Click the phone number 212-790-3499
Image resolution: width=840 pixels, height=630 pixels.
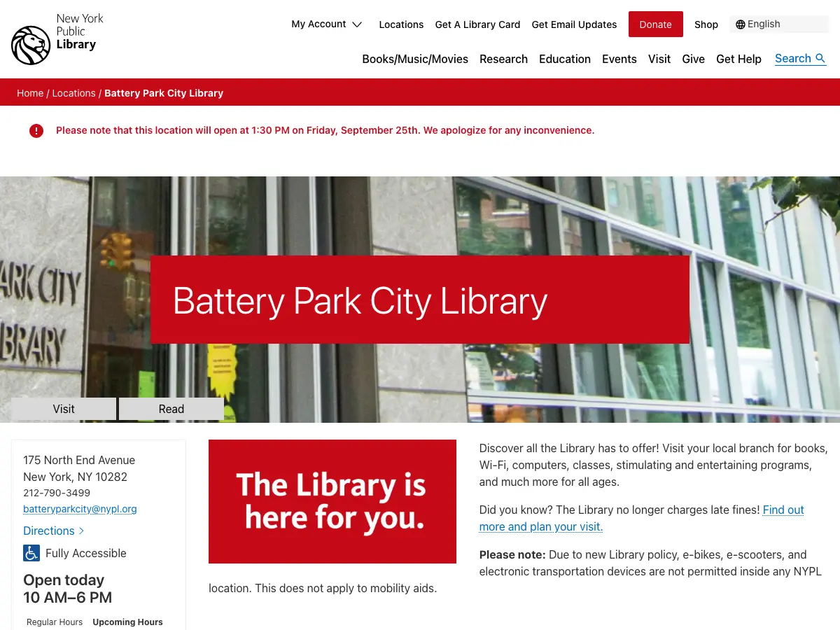coord(57,493)
